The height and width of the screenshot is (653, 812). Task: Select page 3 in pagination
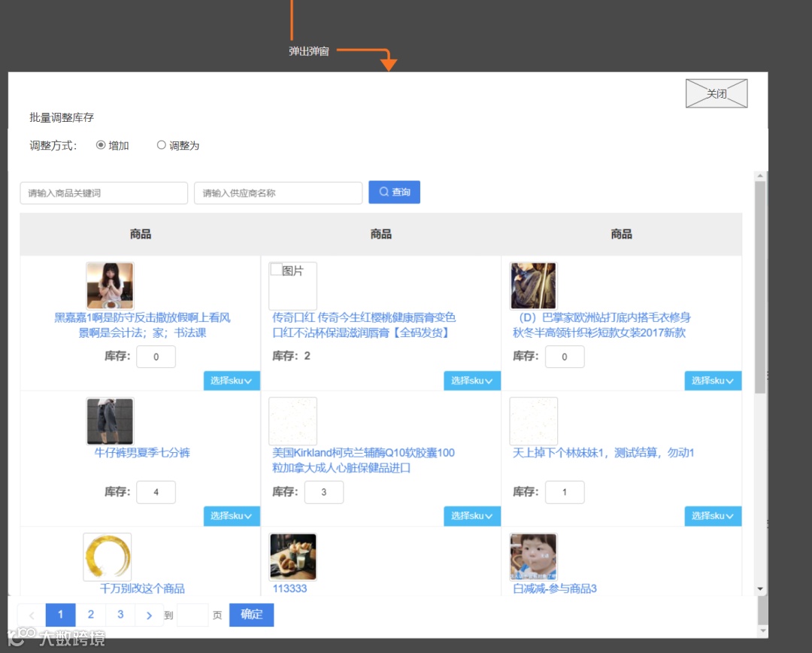click(120, 615)
